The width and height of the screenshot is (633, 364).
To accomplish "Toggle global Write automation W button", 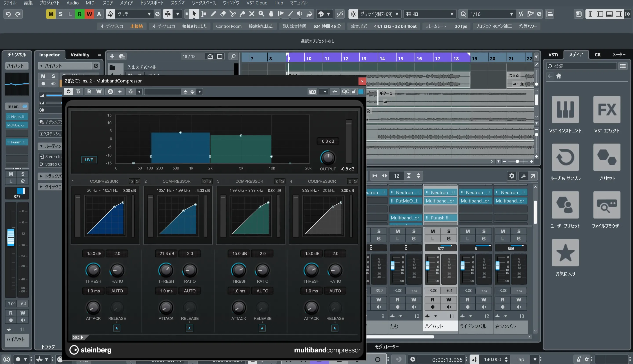I will tap(89, 14).
